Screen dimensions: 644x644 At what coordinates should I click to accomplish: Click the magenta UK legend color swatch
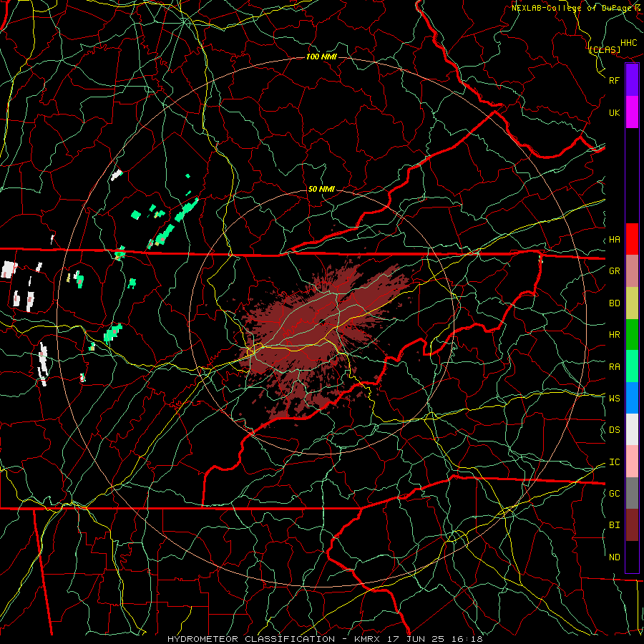pos(632,112)
